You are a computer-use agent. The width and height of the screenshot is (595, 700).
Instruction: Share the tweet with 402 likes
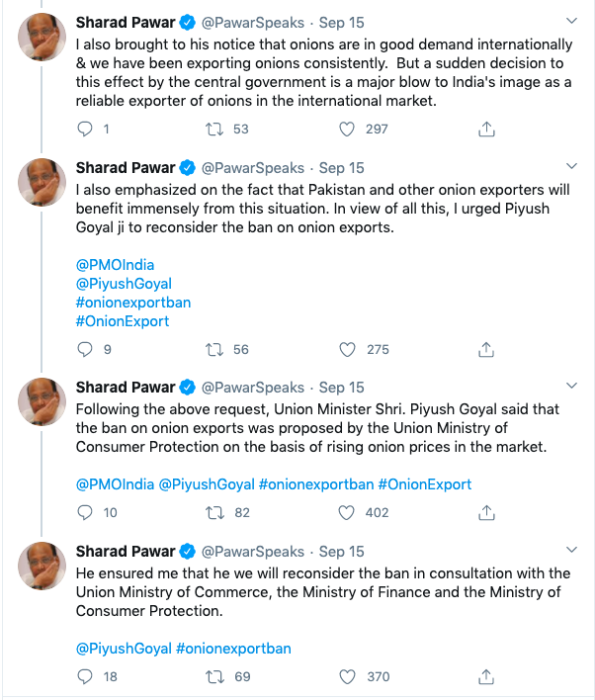click(485, 512)
